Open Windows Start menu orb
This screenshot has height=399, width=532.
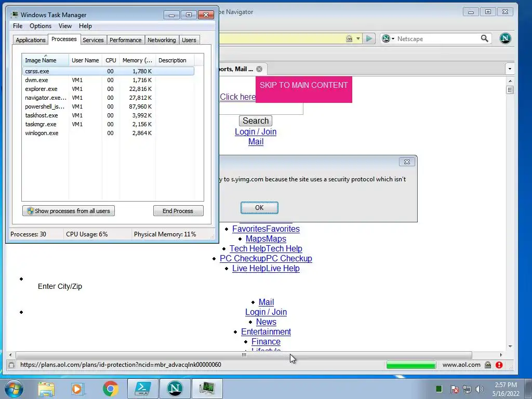[14, 389]
